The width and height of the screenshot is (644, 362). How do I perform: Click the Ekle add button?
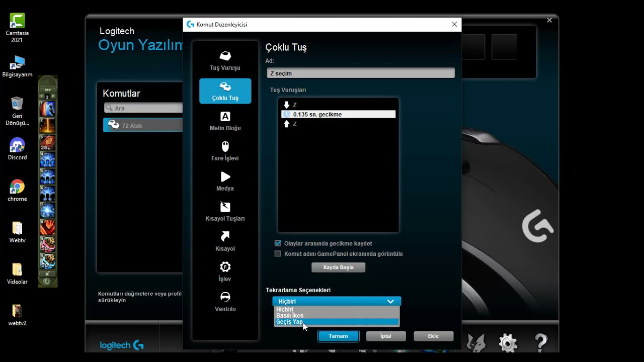click(x=433, y=336)
